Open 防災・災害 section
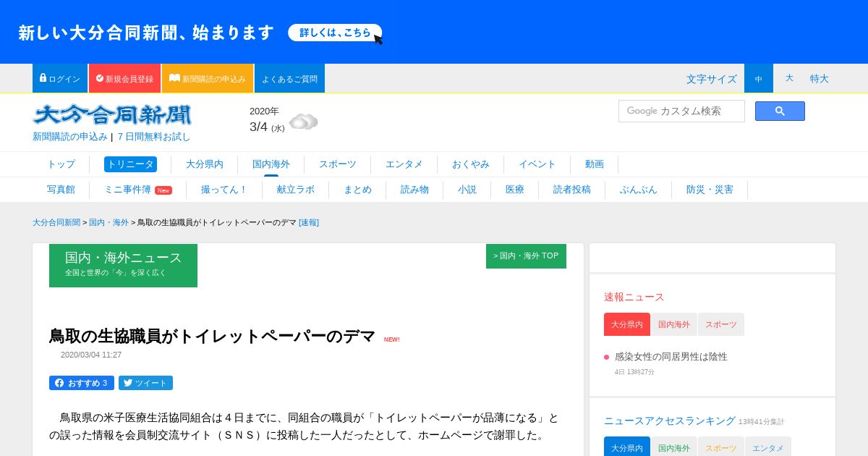The height and width of the screenshot is (456, 868). pyautogui.click(x=710, y=190)
